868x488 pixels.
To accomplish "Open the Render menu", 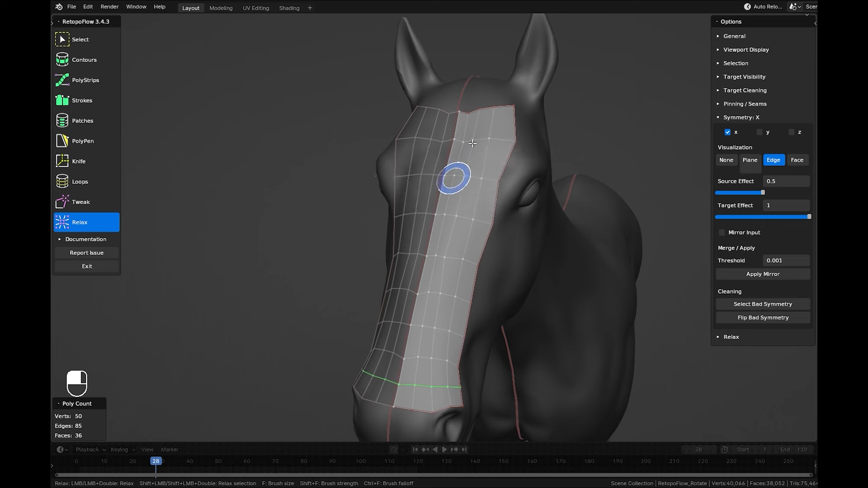I will point(109,6).
